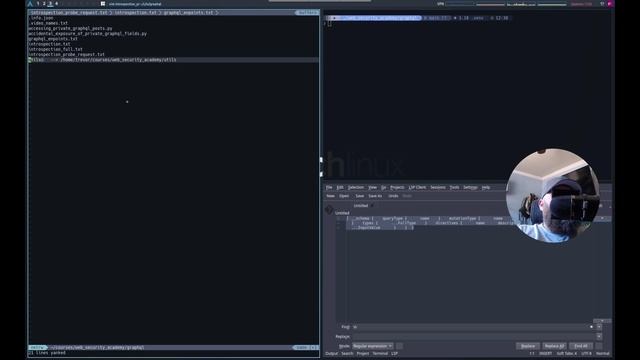
Task: Click the Arch Linux logo in top bar
Action: [x=30, y=4]
